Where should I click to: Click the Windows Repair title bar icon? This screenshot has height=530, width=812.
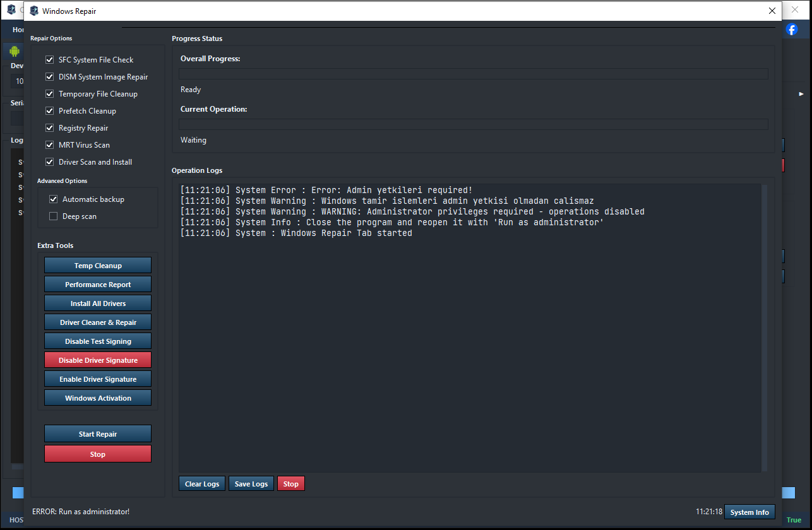pos(34,11)
